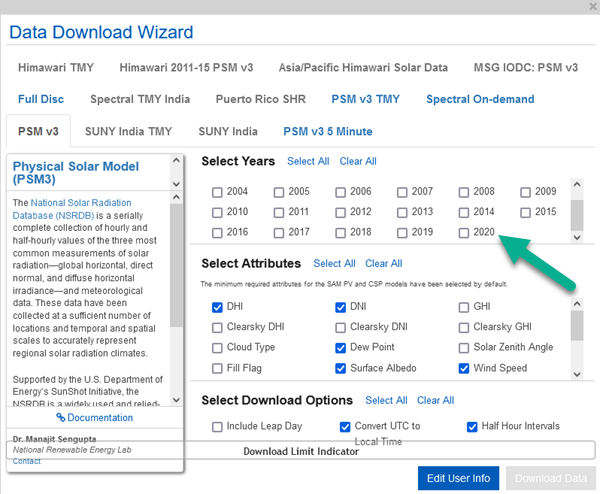Screen dimensions: 600x494
Task: Click Clear All for attributes
Action: coord(383,264)
